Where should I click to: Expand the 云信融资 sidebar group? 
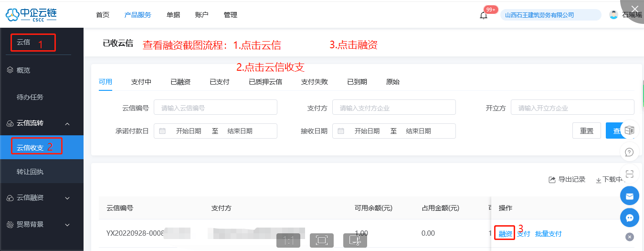[x=67, y=198]
